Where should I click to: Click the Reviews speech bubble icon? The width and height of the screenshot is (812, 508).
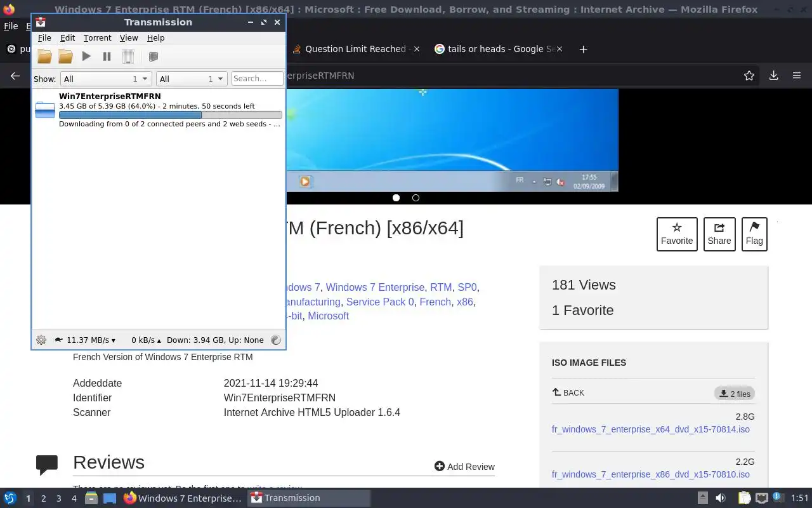tap(47, 465)
